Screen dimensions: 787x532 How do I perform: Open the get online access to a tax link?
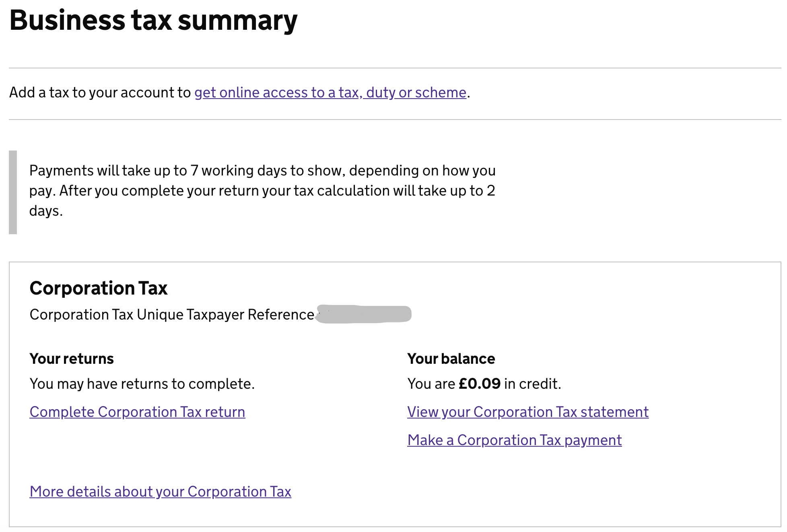(x=330, y=93)
